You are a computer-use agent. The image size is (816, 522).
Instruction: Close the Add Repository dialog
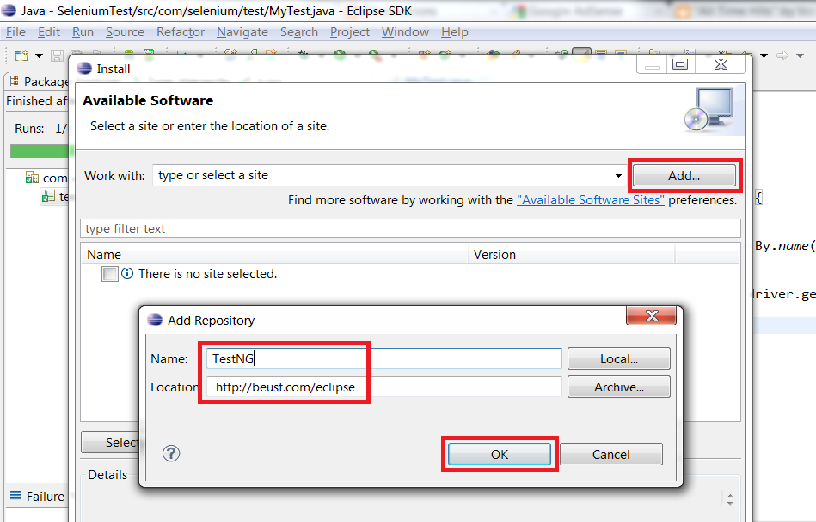point(652,316)
